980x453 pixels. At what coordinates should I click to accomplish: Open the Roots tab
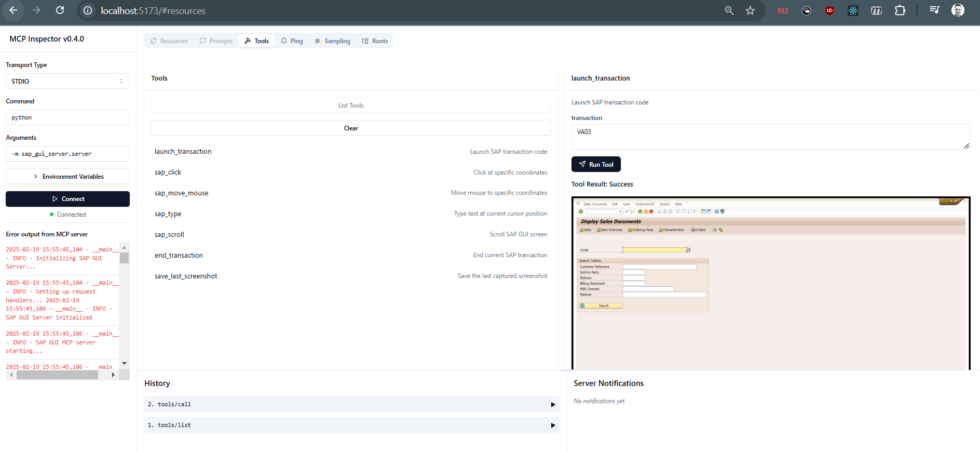pos(375,41)
